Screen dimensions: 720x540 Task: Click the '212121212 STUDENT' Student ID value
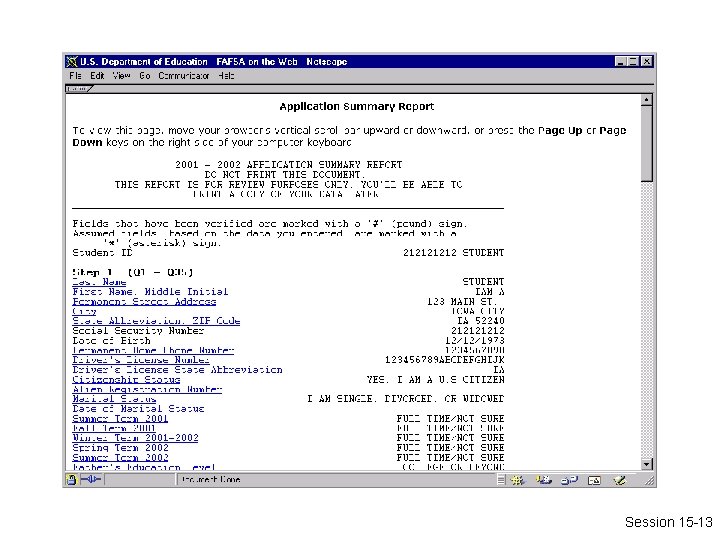point(454,253)
